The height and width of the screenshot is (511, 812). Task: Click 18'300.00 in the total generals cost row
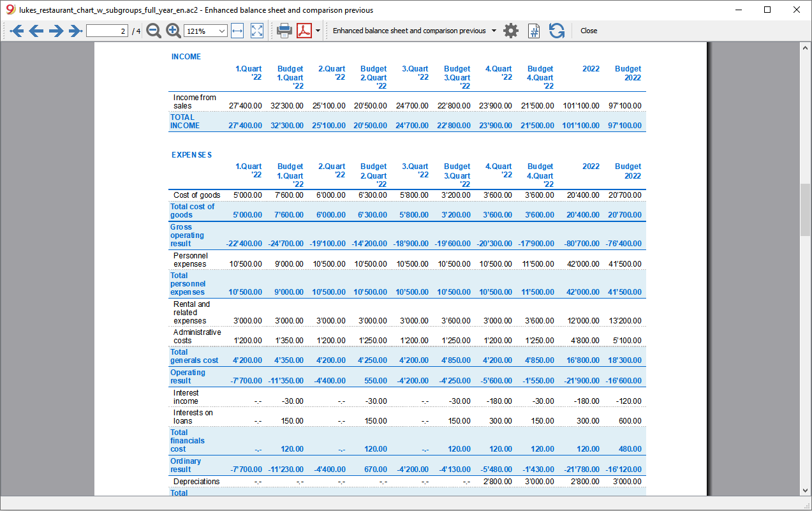624,360
